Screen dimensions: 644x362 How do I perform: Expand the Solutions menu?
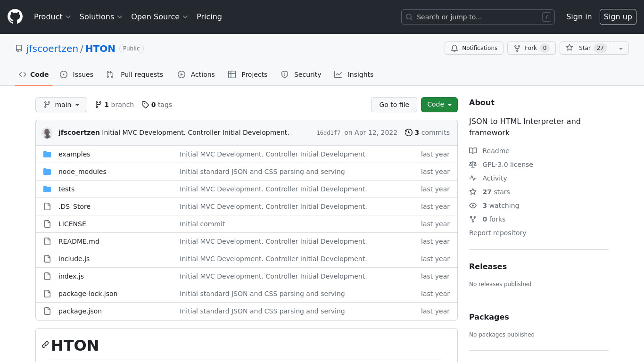pos(101,17)
